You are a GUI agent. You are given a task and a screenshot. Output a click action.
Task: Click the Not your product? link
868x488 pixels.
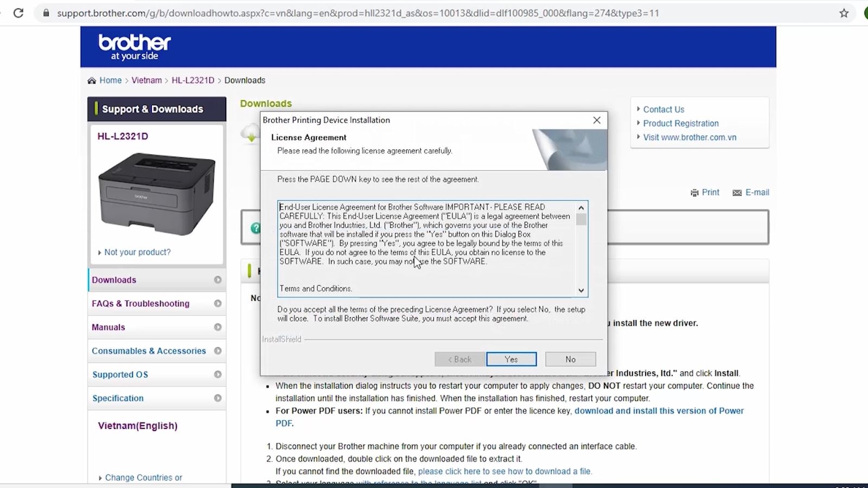137,252
